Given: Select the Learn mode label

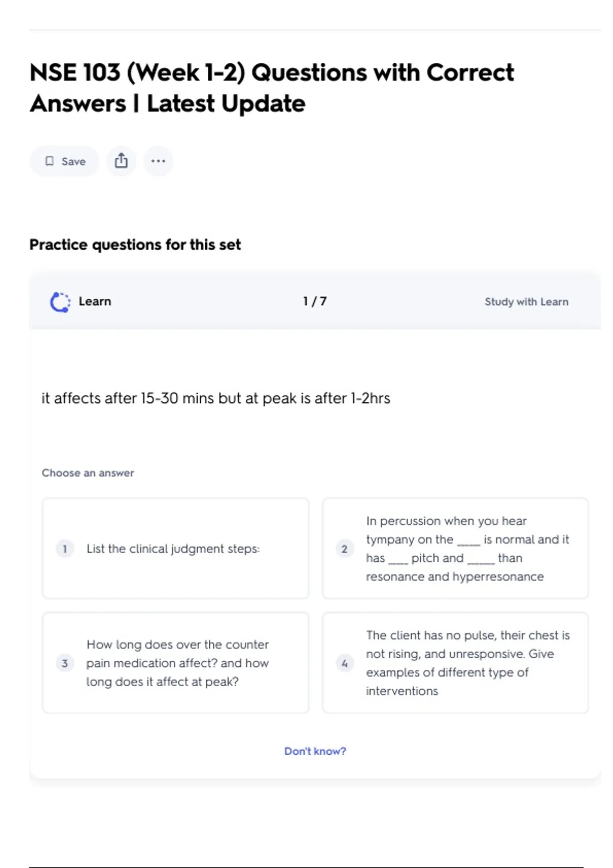Looking at the screenshot, I should 95,302.
